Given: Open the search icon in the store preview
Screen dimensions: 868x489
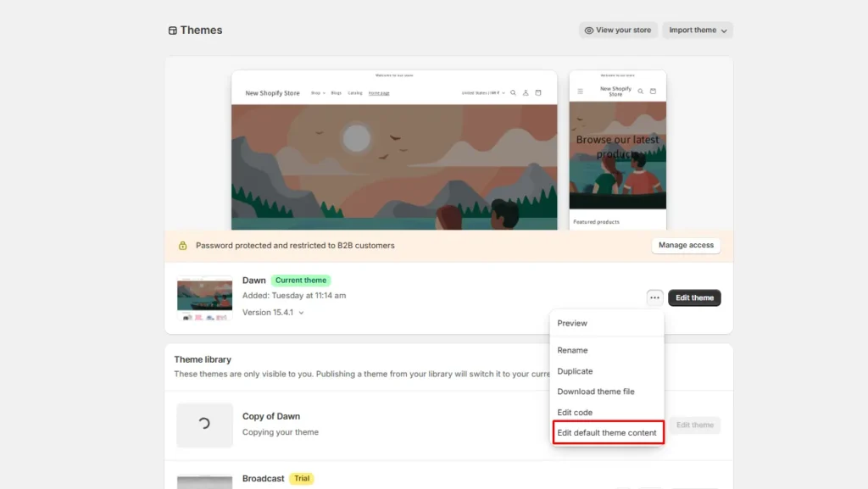Looking at the screenshot, I should tap(513, 92).
